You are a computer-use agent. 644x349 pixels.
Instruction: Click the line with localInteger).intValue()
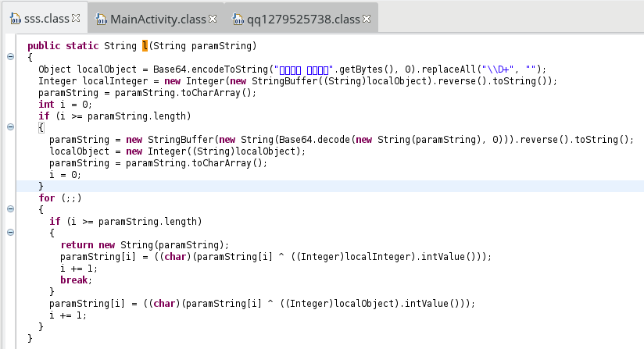[276, 257]
